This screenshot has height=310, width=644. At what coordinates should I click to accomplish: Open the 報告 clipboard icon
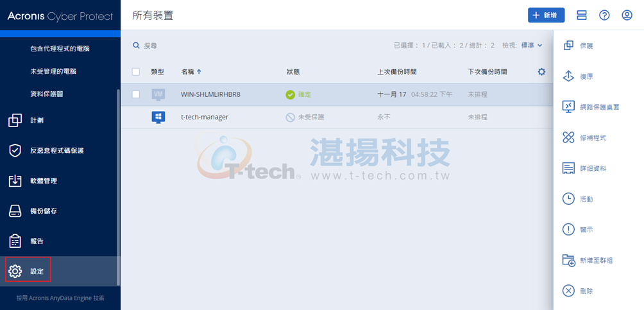coord(15,241)
